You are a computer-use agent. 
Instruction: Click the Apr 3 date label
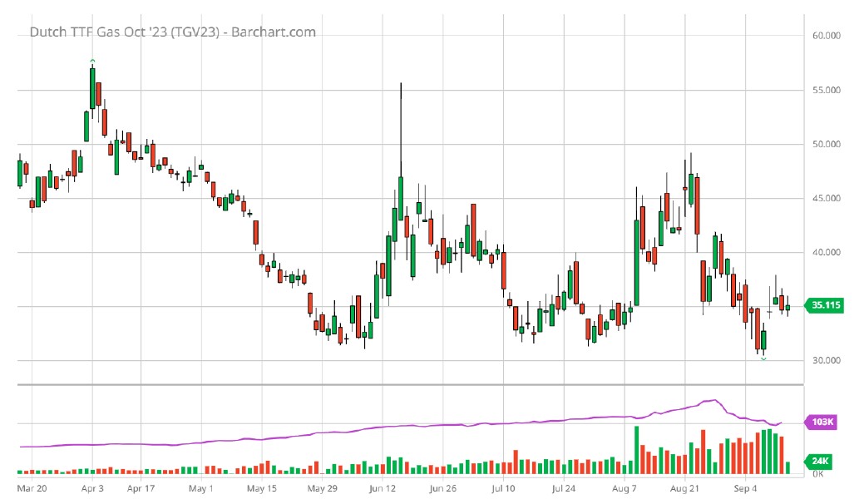tap(92, 488)
